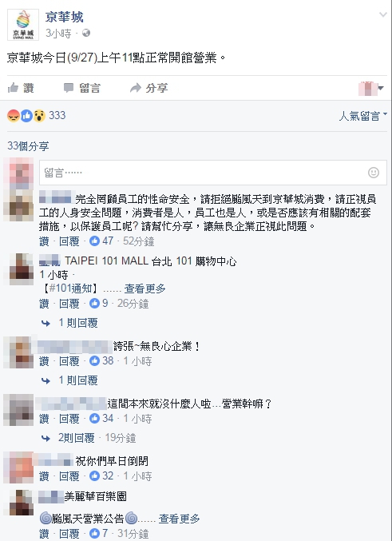This screenshot has width=392, height=541.
Task: Click 查看更多 in the 颱風天營業公告 comment
Action: (x=180, y=519)
